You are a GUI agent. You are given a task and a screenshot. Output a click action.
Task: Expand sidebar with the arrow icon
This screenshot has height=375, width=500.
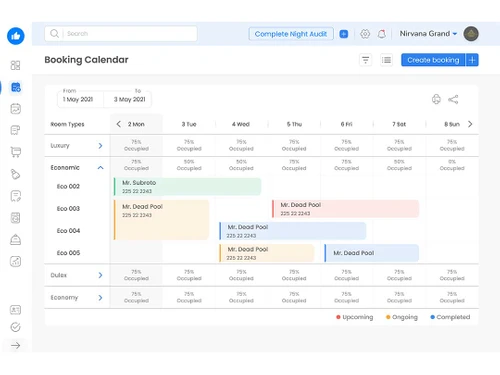coord(15,346)
